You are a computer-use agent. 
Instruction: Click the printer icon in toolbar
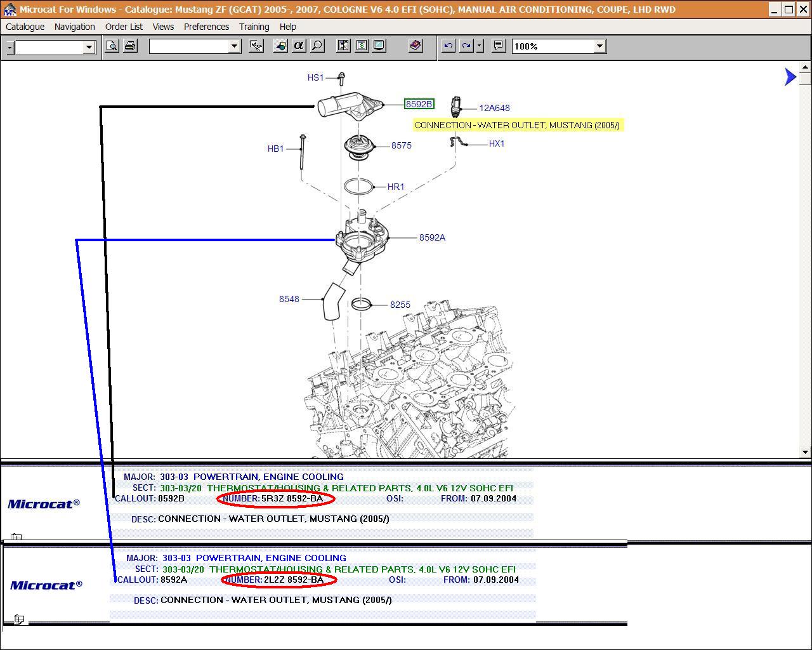pyautogui.click(x=130, y=46)
